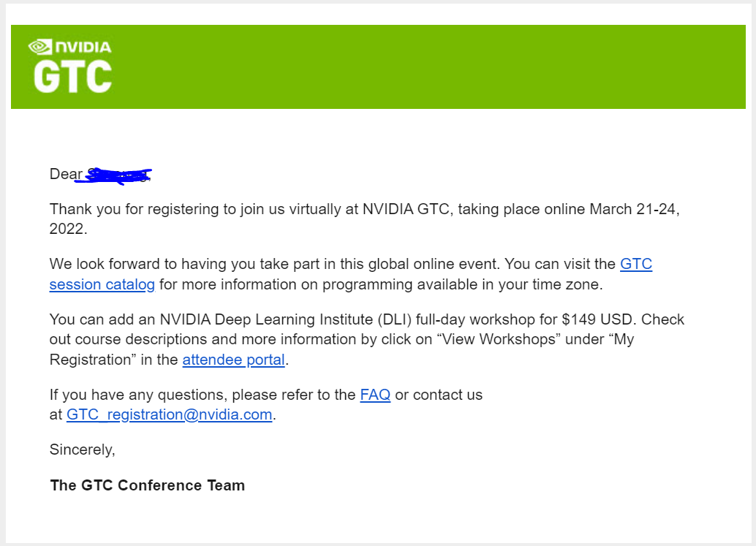Image resolution: width=756 pixels, height=546 pixels.
Task: Click the 'March 21-24' date text
Action: (634, 209)
